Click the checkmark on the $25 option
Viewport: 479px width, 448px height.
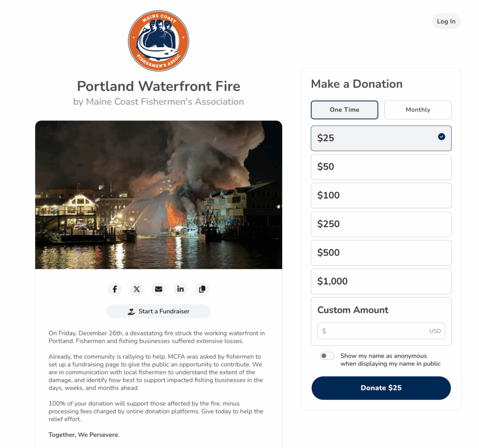coord(442,137)
